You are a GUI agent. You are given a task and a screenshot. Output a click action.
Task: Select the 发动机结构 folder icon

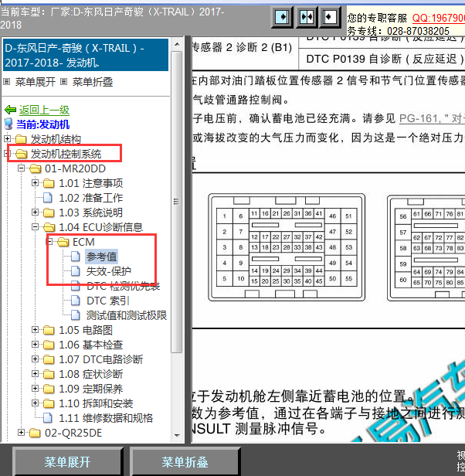click(21, 139)
